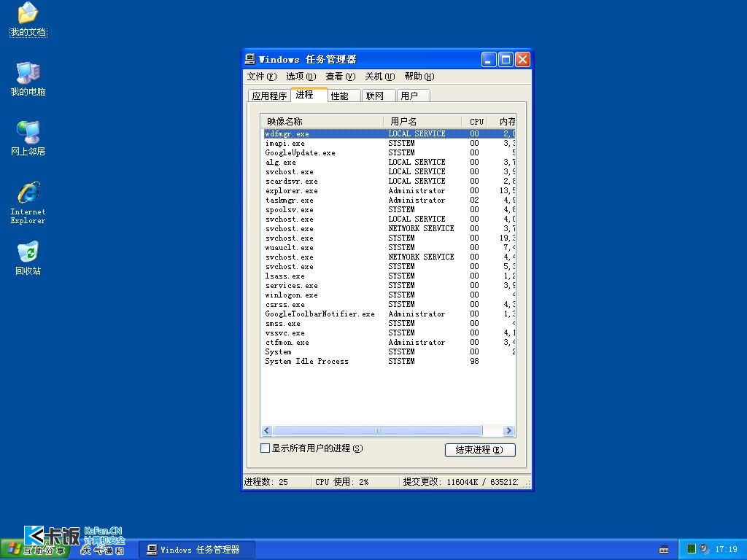Viewport: 747px width, 560px height.
Task: Open the 网上邻居 desktop icon
Action: (x=28, y=139)
